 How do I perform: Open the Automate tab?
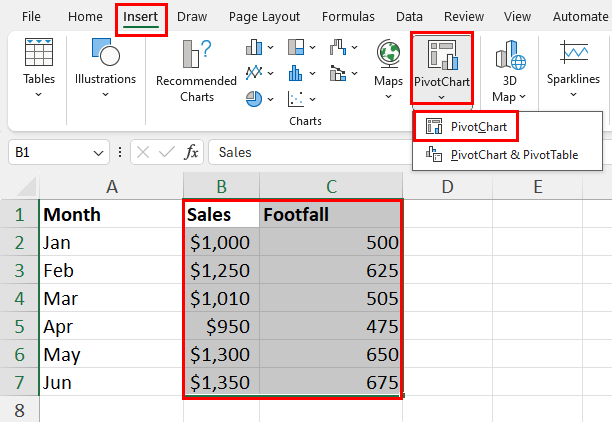point(581,17)
